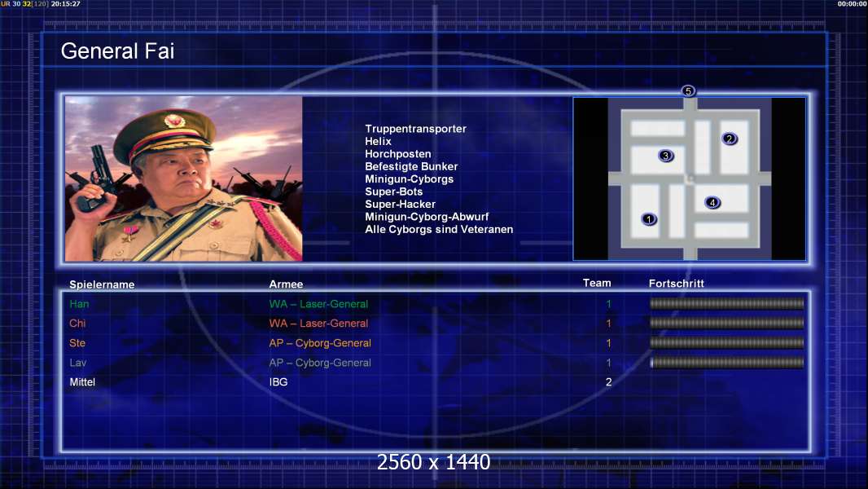Select the Minigun-Cyborgs entry
The image size is (868, 489).
point(409,179)
